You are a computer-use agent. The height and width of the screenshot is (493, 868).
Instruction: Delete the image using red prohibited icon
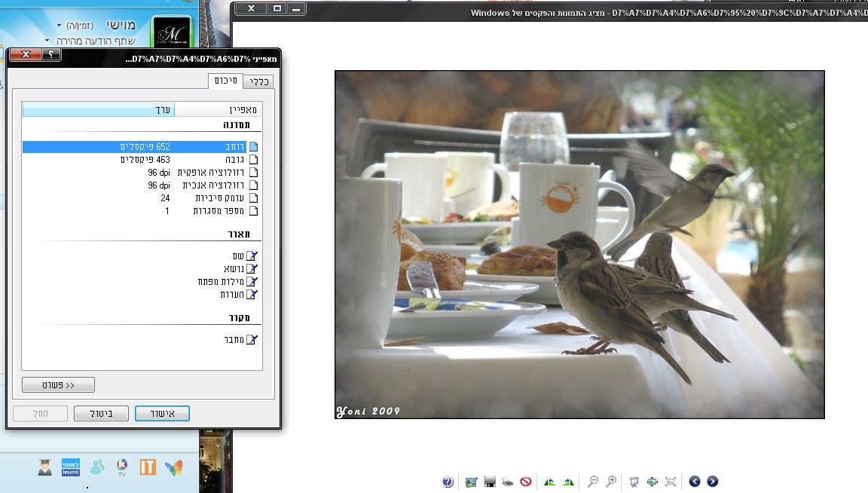click(x=526, y=482)
